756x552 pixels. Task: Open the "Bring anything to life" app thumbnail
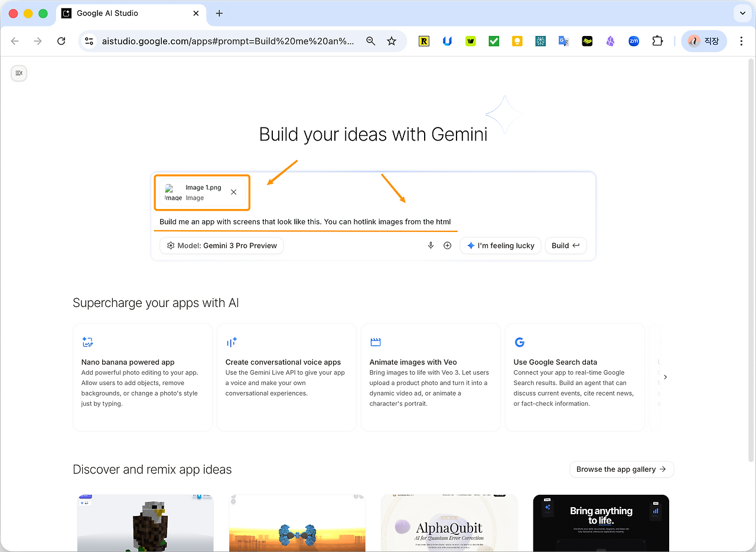coord(601,523)
